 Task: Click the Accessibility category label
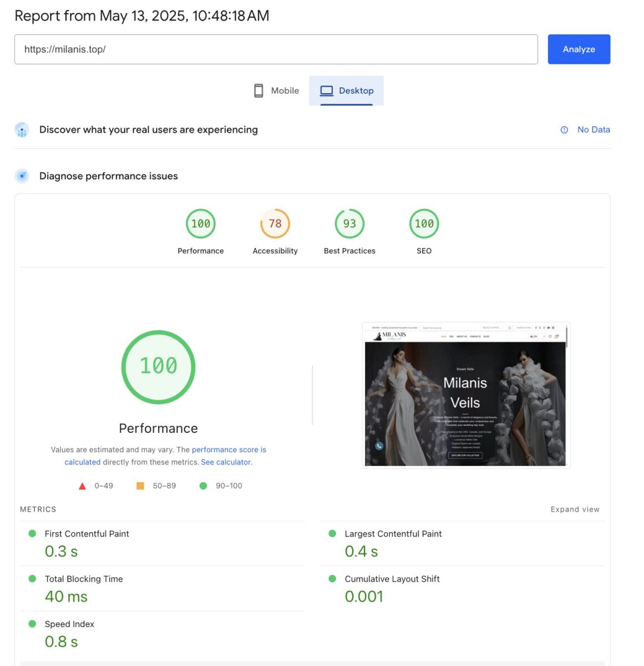pyautogui.click(x=275, y=251)
